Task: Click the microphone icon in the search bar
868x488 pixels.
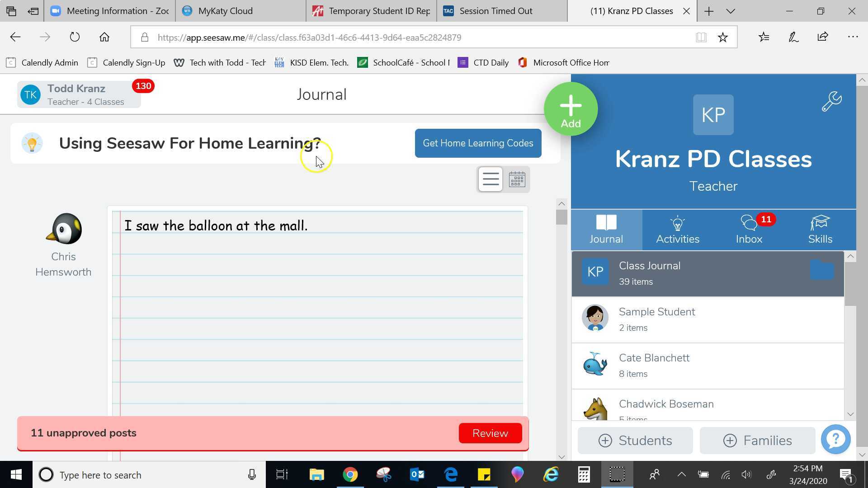Action: pyautogui.click(x=252, y=474)
